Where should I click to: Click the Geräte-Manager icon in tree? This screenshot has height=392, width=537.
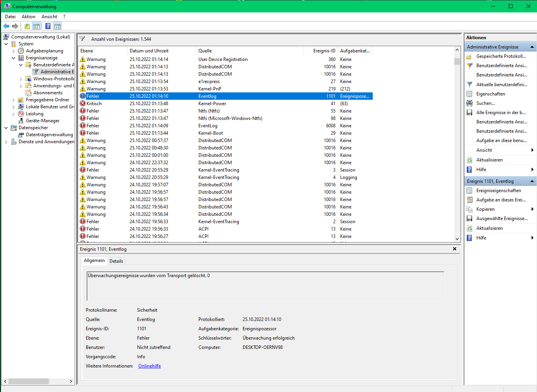coord(21,121)
